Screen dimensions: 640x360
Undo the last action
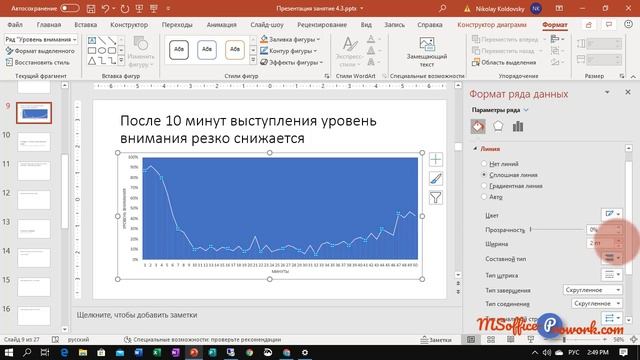pos(105,8)
